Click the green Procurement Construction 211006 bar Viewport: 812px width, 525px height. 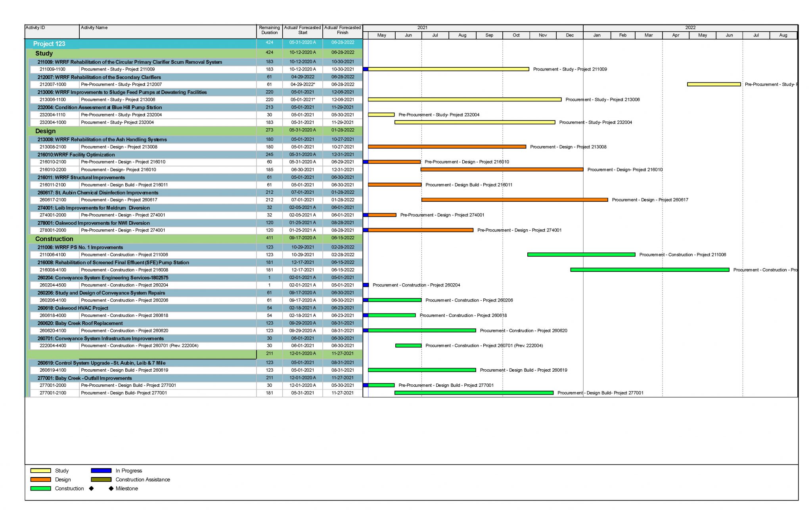click(x=581, y=255)
